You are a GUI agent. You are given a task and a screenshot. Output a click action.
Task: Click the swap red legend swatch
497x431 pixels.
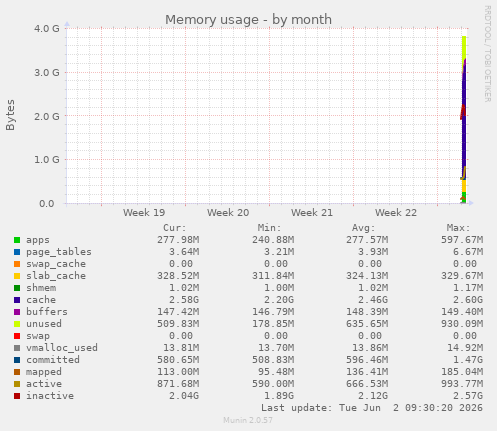[17, 336]
